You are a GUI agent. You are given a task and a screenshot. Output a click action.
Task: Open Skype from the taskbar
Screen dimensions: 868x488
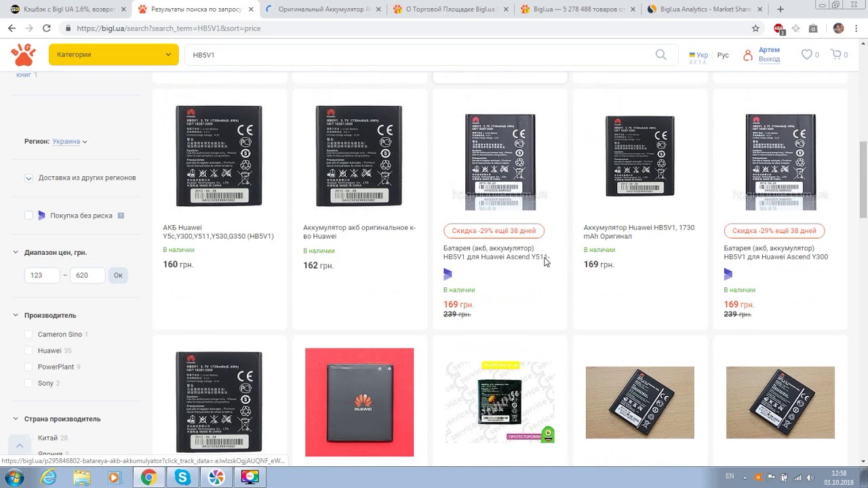click(182, 478)
